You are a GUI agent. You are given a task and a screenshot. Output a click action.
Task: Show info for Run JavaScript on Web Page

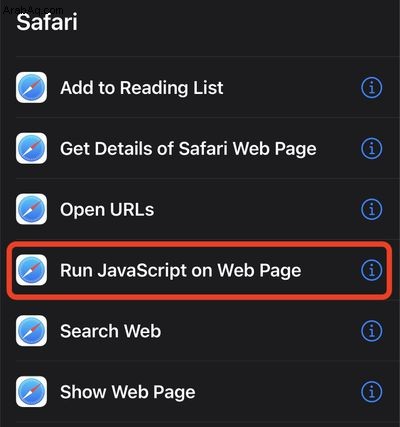(372, 270)
